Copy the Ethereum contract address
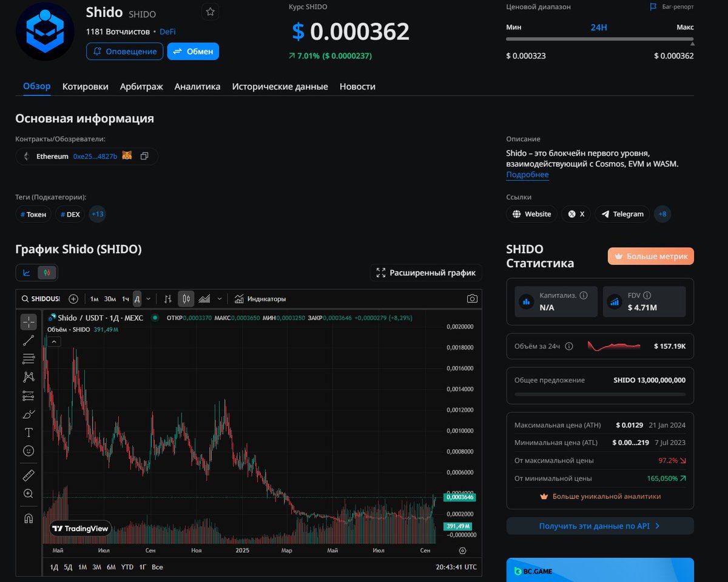 tap(144, 156)
